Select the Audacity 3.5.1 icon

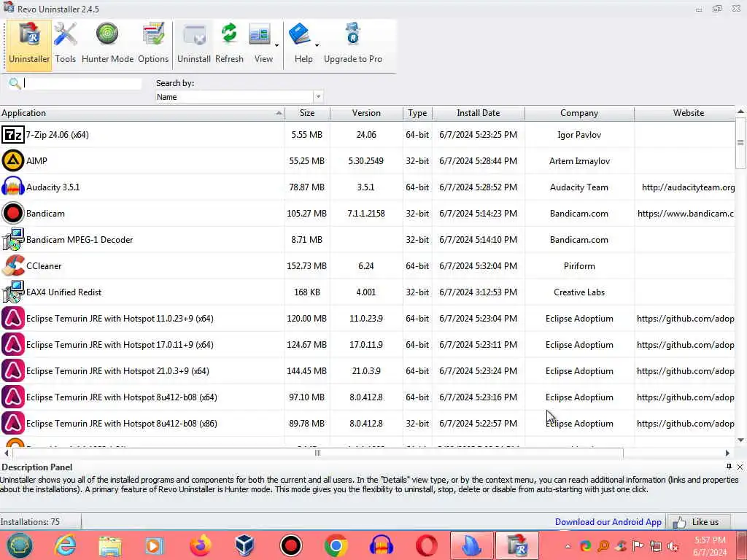[13, 187]
